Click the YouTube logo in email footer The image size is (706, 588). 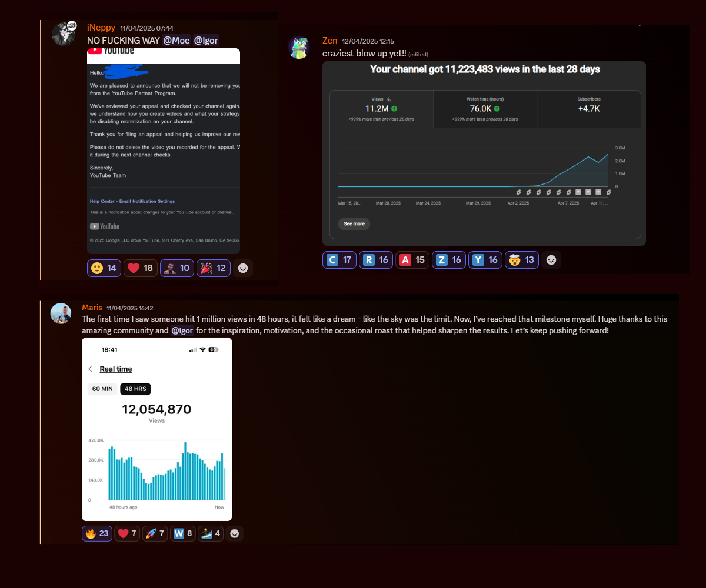(105, 226)
